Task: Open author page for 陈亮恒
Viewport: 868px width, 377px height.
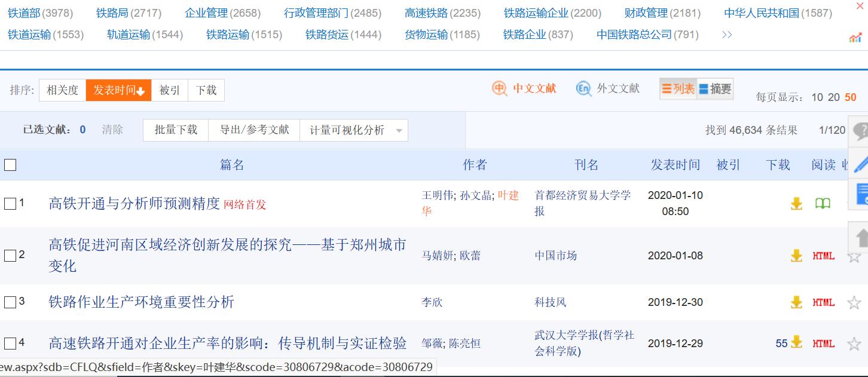Action: [x=464, y=344]
